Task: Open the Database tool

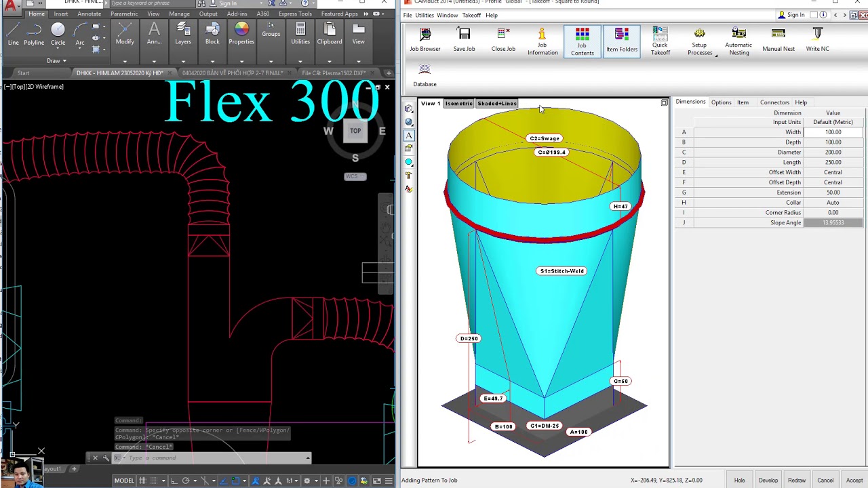Action: 425,76
